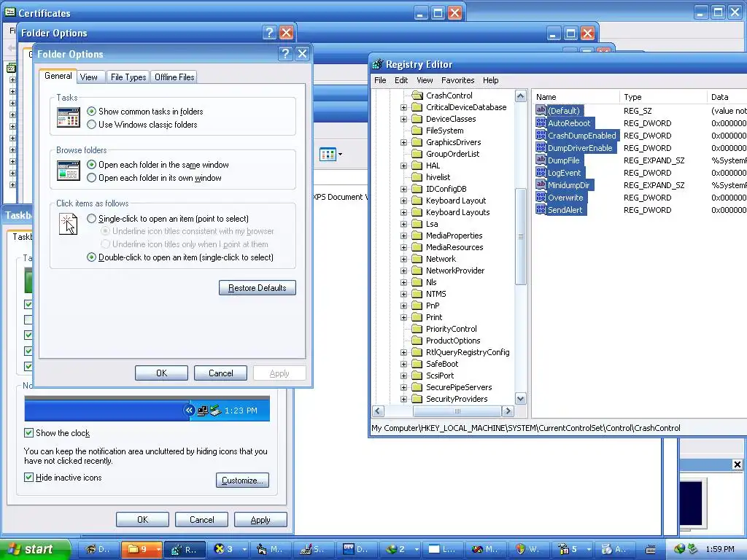
Task: Expand the Network registry key
Action: point(403,259)
